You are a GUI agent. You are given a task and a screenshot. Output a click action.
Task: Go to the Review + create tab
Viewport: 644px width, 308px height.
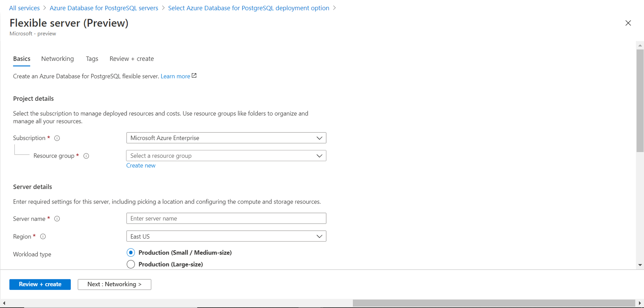[131, 59]
